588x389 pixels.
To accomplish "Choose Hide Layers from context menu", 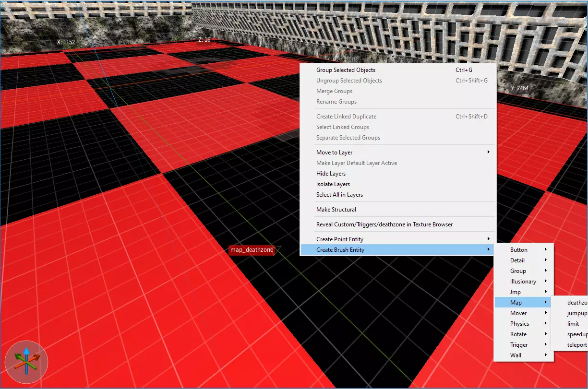I will 331,174.
